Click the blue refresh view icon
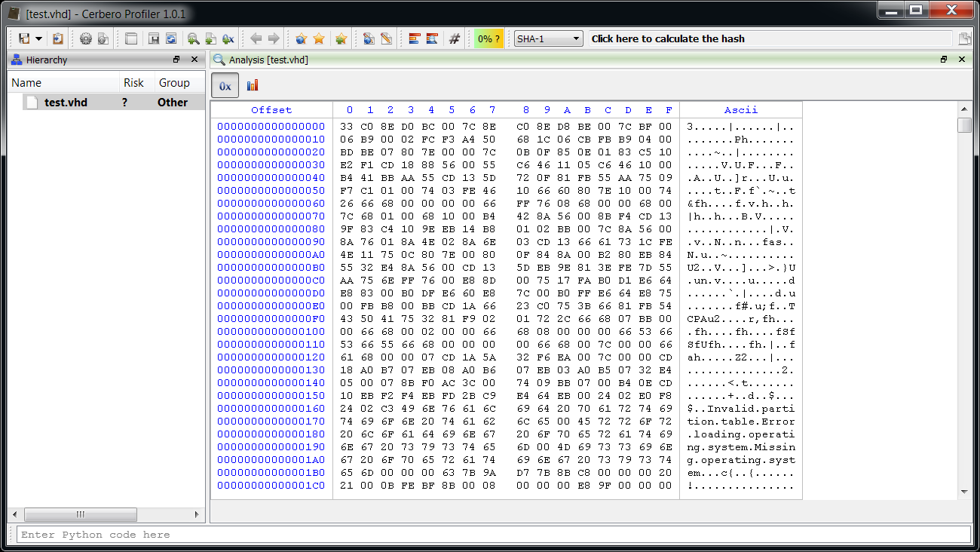The width and height of the screenshot is (980, 552). pyautogui.click(x=171, y=38)
